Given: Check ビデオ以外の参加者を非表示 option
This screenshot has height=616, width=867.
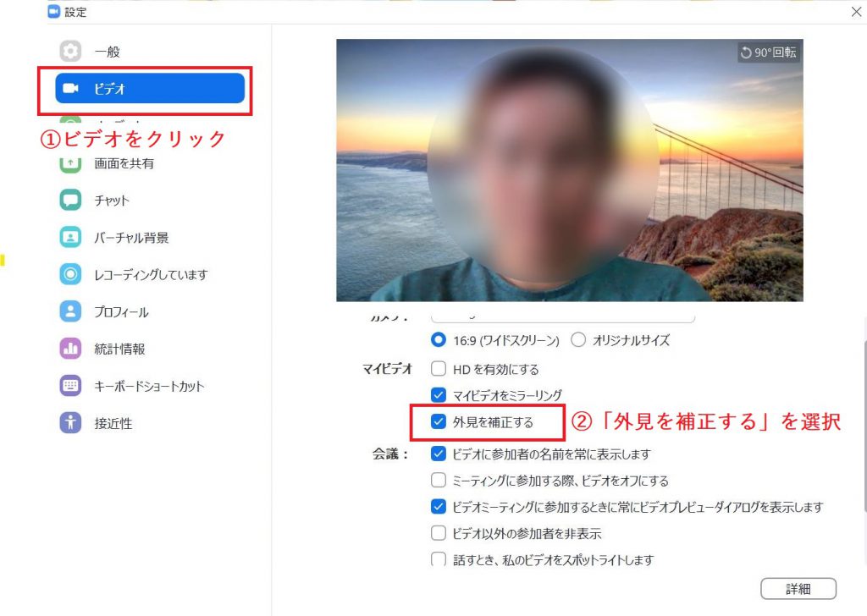Looking at the screenshot, I should (x=439, y=533).
